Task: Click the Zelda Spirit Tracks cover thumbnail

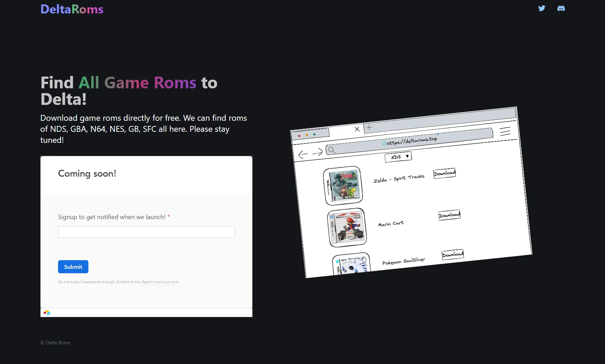Action: (x=344, y=186)
